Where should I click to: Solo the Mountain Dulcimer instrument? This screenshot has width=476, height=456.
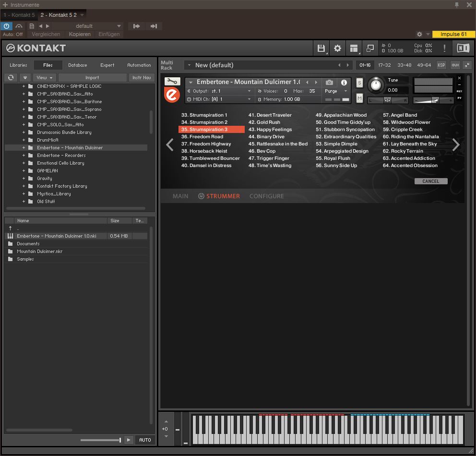pyautogui.click(x=359, y=83)
